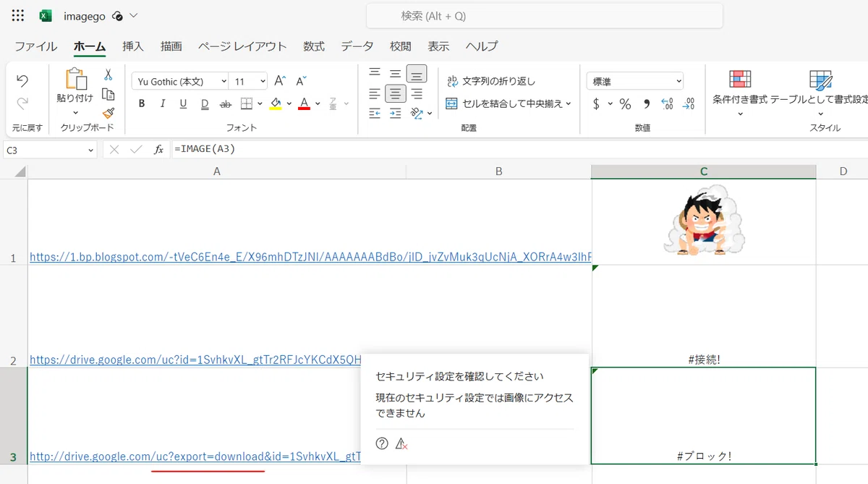The image size is (868, 484).
Task: Open the app launcher grid icon
Action: point(18,16)
